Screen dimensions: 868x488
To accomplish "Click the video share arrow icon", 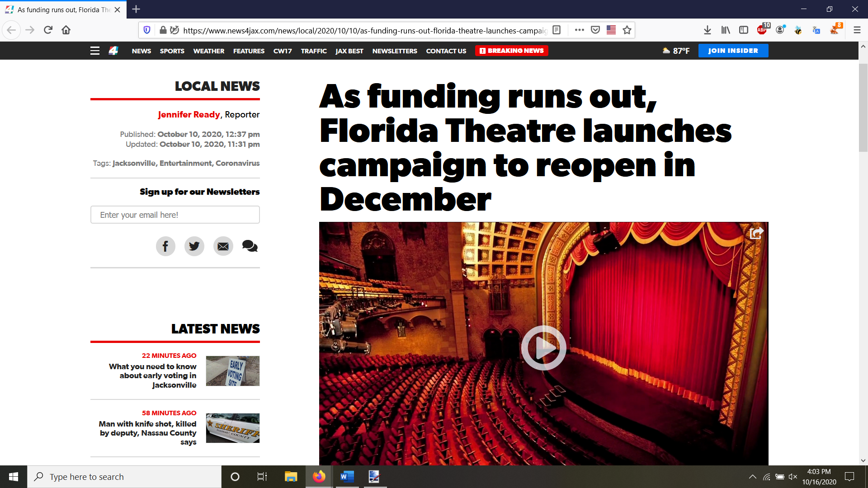I will click(x=756, y=233).
